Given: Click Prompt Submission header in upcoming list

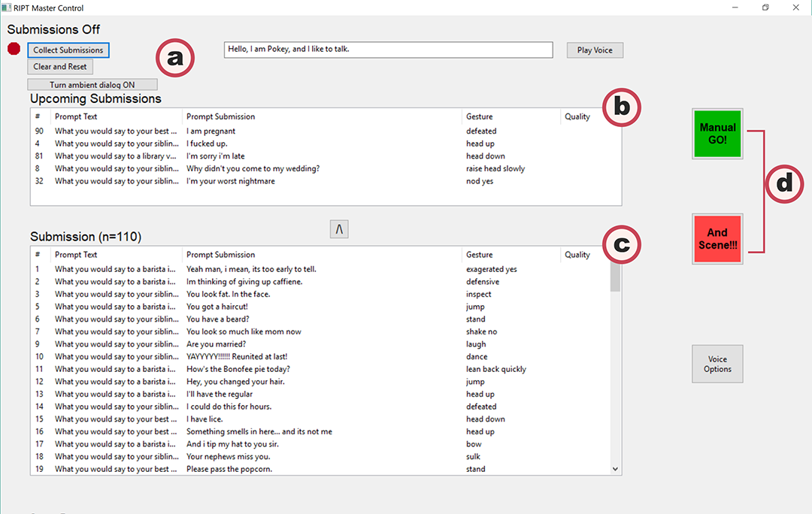Looking at the screenshot, I should (220, 116).
